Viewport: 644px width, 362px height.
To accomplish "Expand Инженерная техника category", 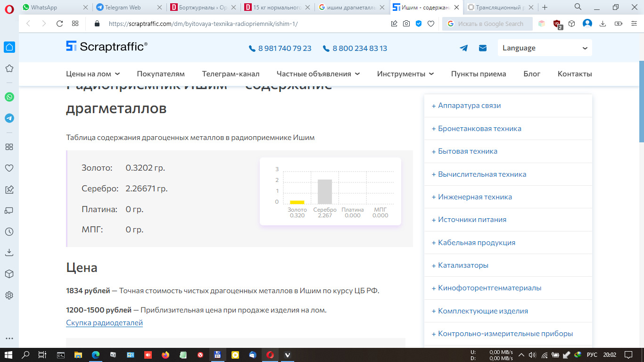I will 508,197.
